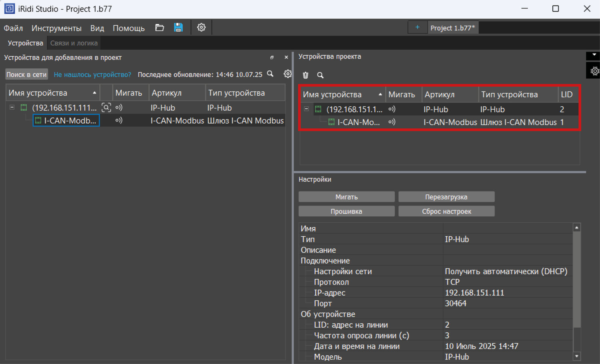Collapse IP-Hub tree node in left panel
This screenshot has width=600, height=364.
point(12,108)
